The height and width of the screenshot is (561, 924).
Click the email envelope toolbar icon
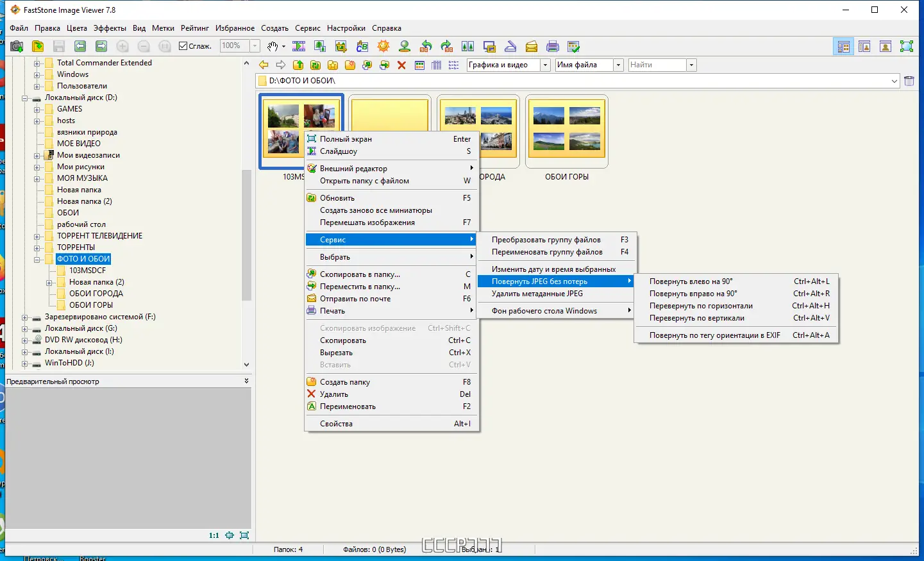click(x=532, y=46)
